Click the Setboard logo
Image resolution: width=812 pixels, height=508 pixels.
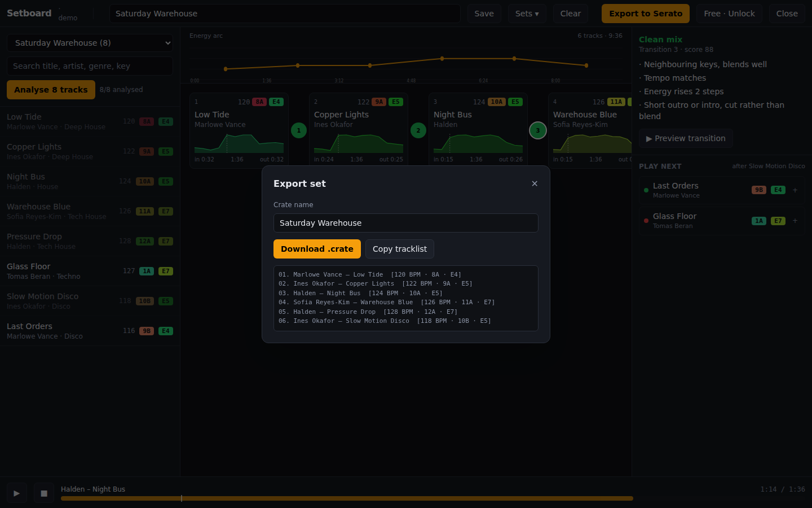29,13
